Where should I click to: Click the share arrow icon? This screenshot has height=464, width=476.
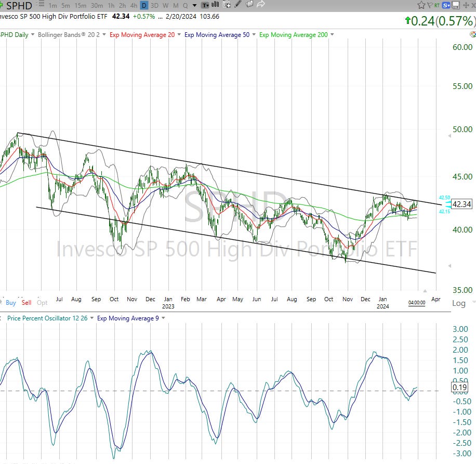261,4
